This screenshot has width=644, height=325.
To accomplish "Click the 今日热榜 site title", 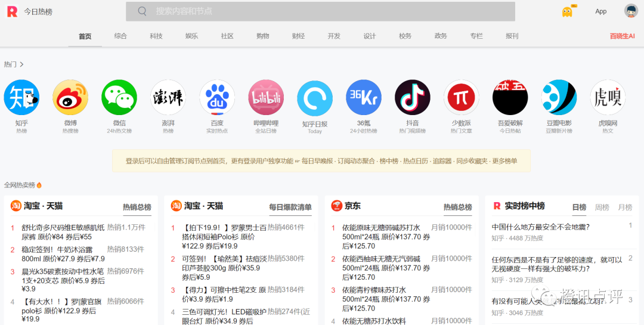I will tap(38, 12).
